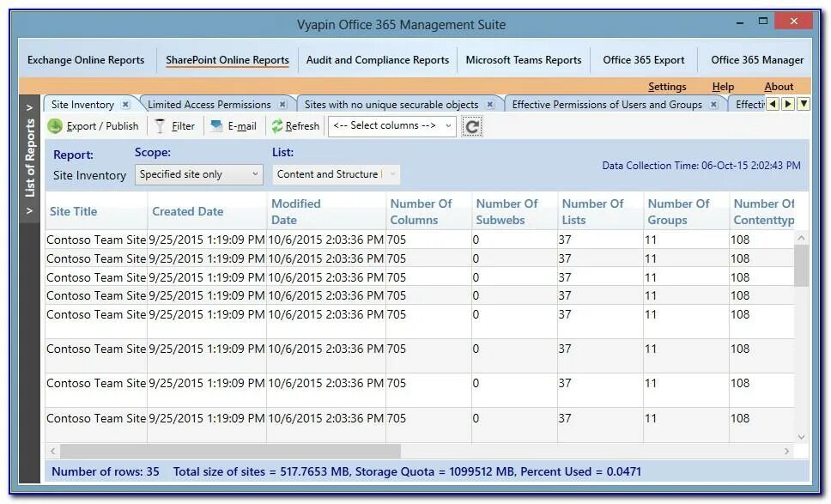
Task: Open the Help link
Action: [x=723, y=87]
